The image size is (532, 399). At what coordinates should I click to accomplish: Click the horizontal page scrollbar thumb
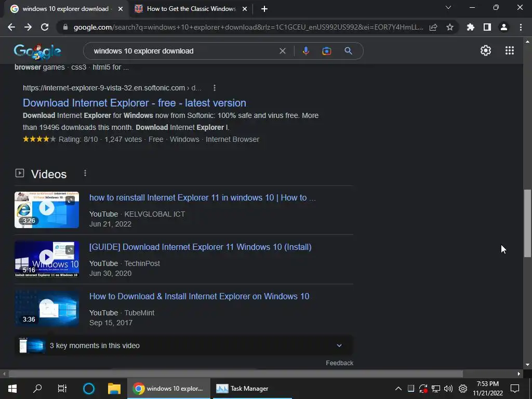(235, 374)
